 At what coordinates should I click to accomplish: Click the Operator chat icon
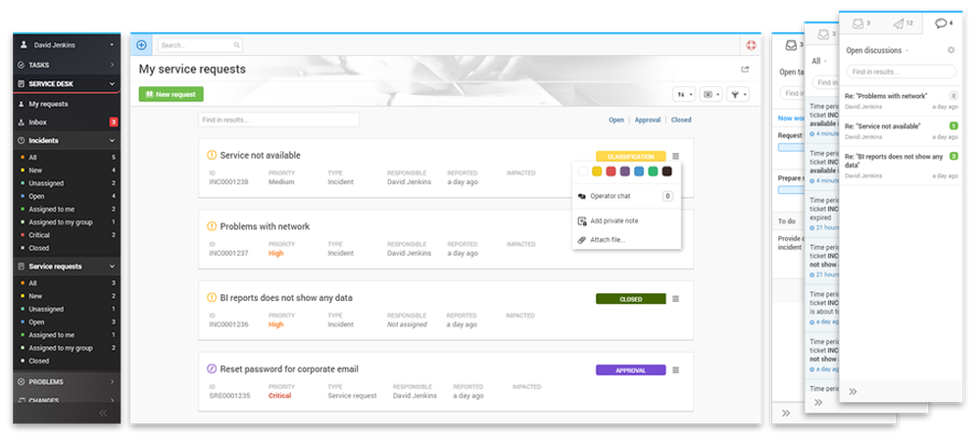582,196
